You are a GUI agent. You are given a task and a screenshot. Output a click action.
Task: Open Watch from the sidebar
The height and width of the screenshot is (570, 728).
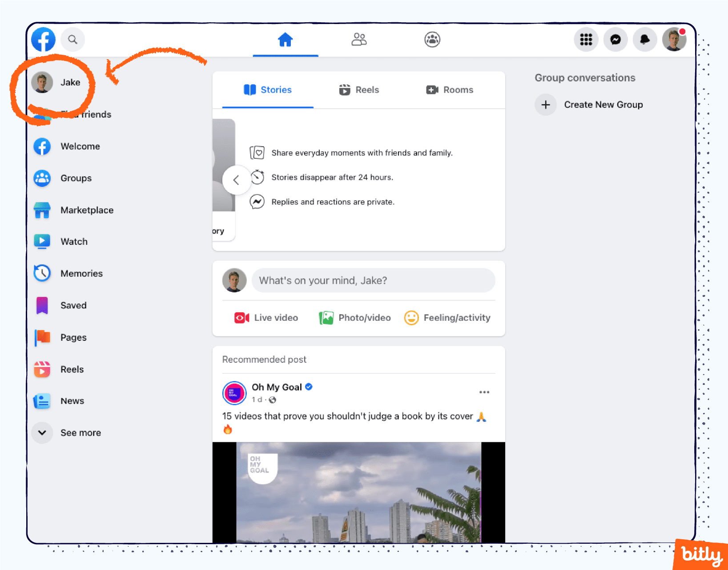[x=74, y=242]
